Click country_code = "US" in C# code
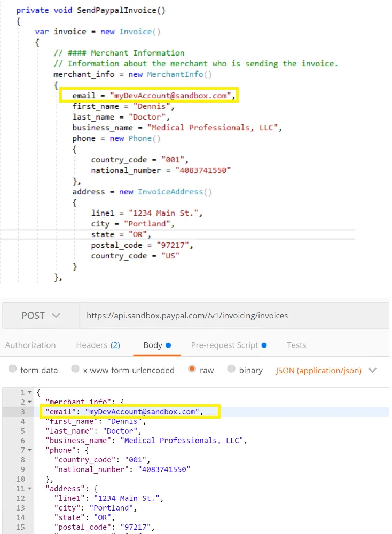Image resolution: width=392 pixels, height=534 pixels. click(135, 256)
